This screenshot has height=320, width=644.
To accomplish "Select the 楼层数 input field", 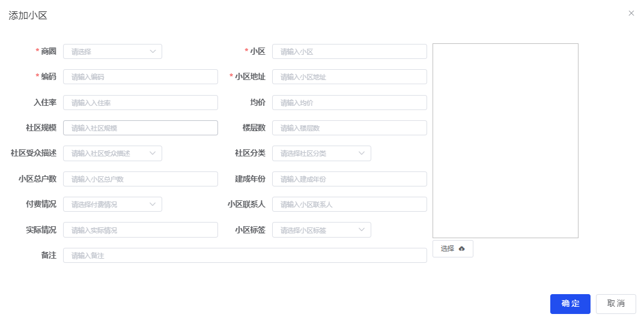I will pyautogui.click(x=349, y=128).
